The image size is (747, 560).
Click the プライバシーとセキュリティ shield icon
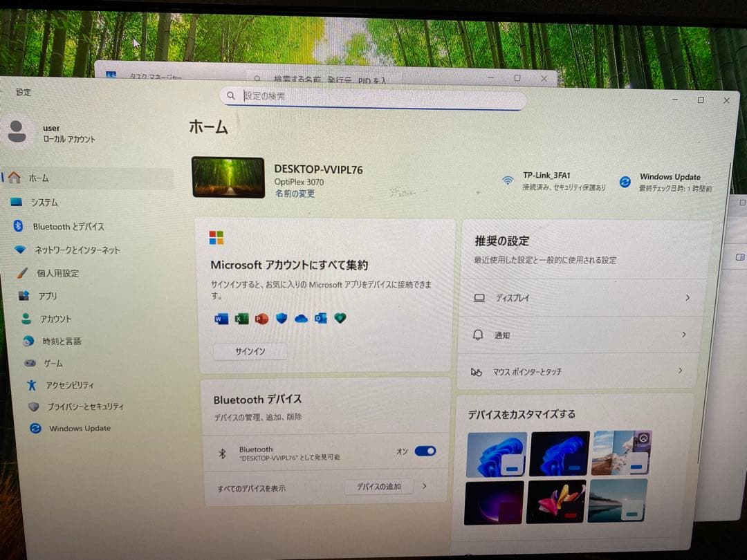coord(33,407)
